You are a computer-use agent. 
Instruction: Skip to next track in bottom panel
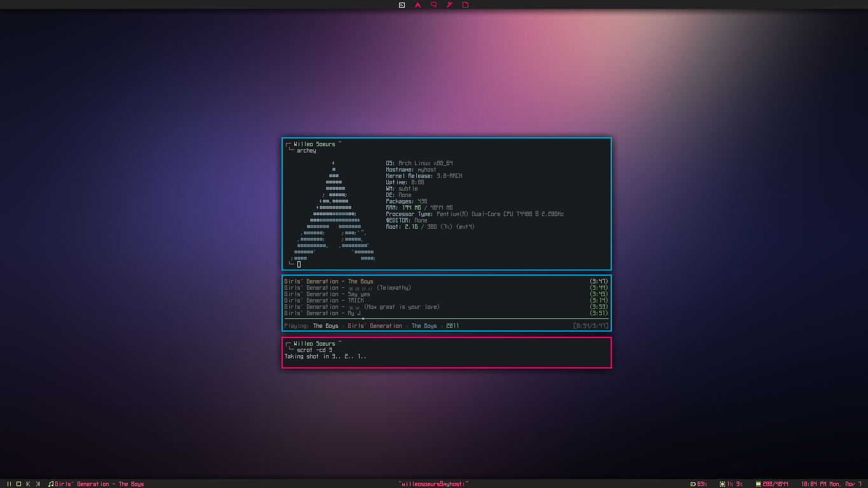tap(37, 484)
